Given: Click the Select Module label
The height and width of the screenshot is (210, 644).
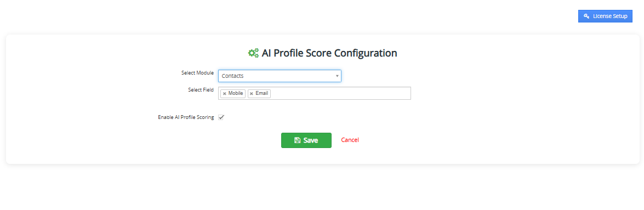Looking at the screenshot, I should pyautogui.click(x=197, y=73).
